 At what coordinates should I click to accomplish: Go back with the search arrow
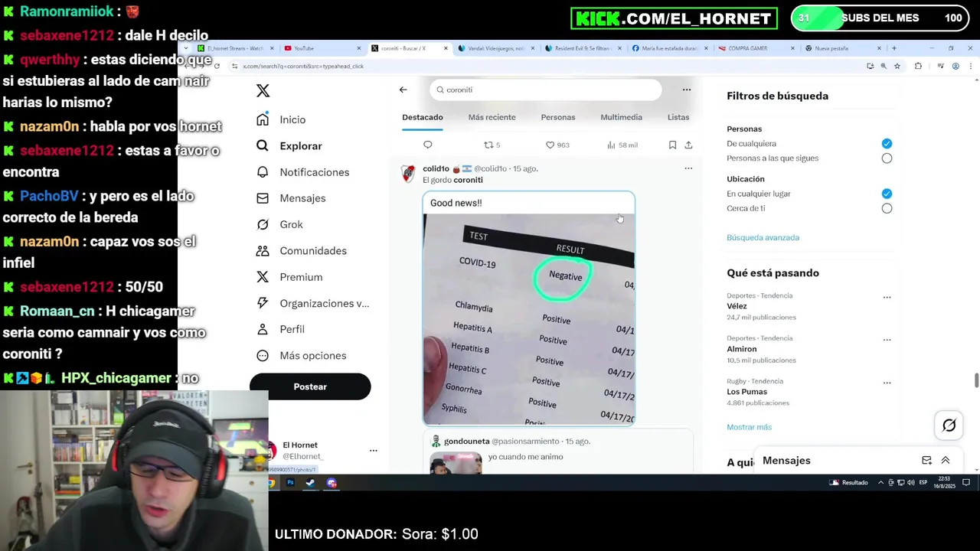tap(403, 90)
